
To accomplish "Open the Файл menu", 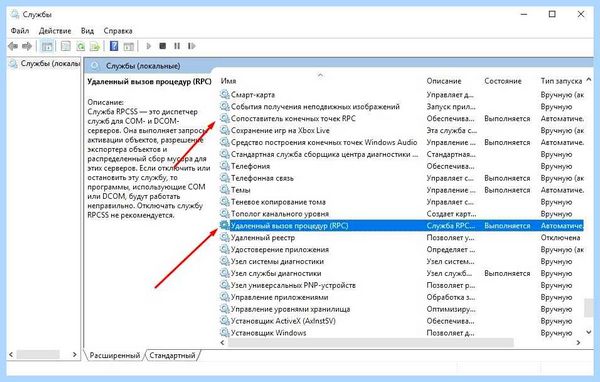I will 20,31.
